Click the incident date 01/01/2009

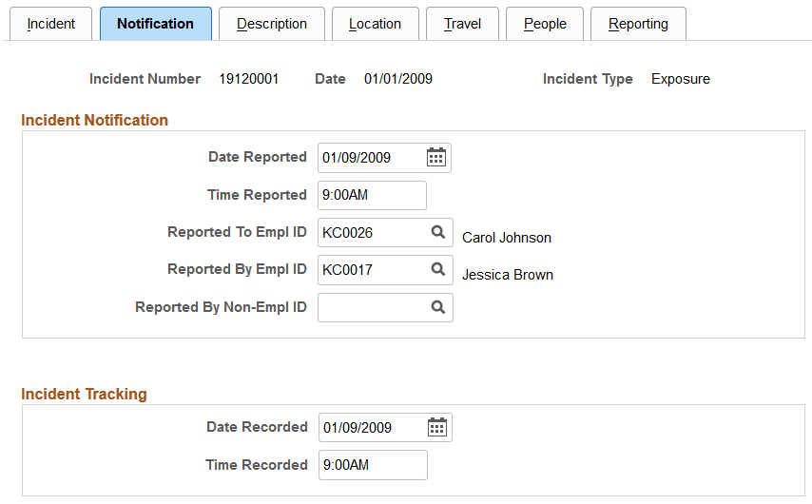click(398, 79)
